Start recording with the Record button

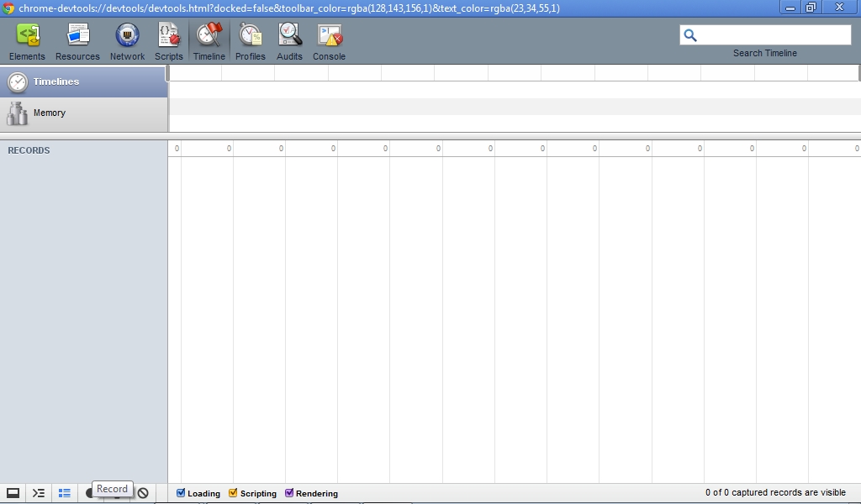coord(89,493)
